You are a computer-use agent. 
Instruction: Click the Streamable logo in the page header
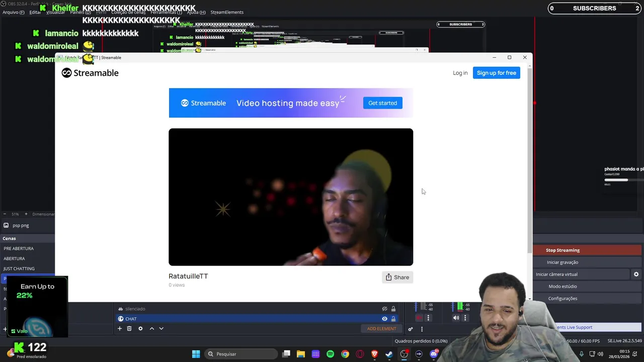click(90, 73)
